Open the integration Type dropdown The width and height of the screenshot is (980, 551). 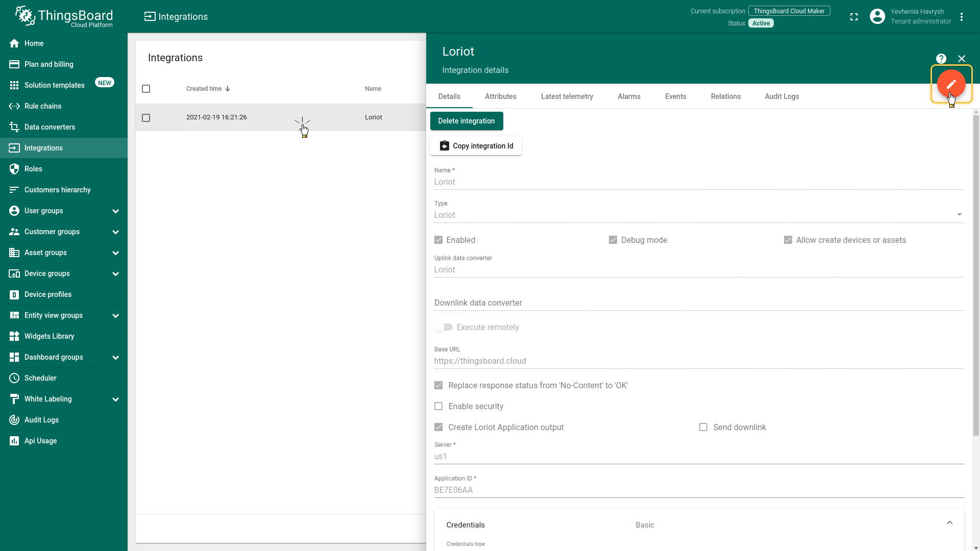click(959, 215)
